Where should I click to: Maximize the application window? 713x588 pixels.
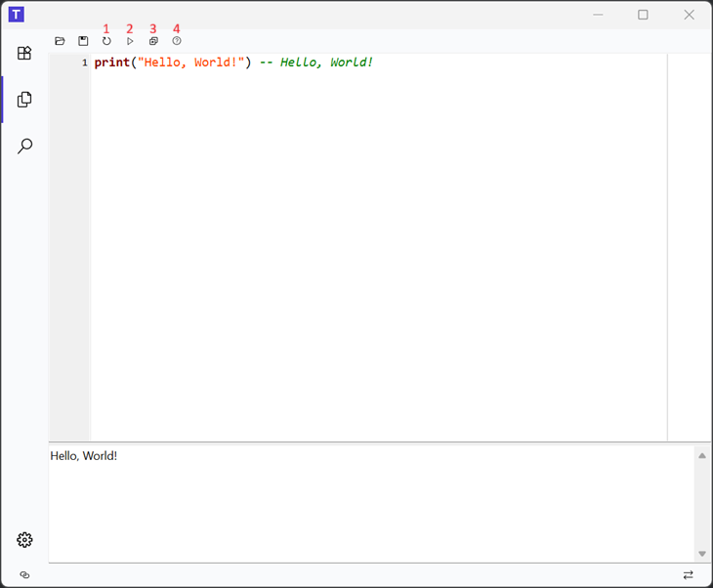(x=643, y=15)
